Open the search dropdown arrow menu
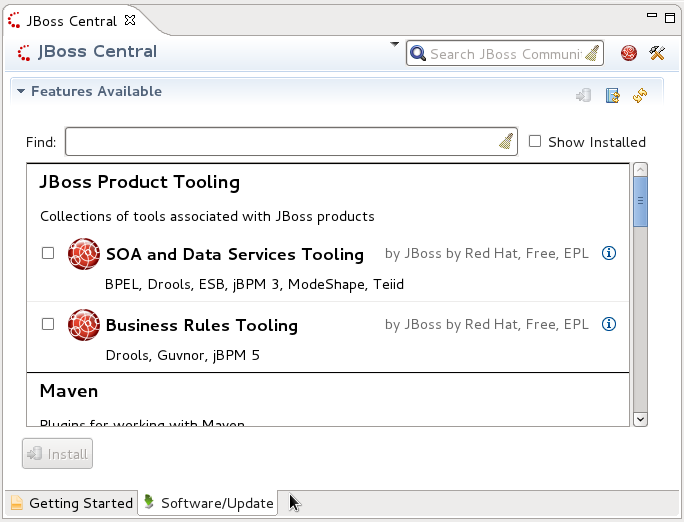 click(x=394, y=45)
